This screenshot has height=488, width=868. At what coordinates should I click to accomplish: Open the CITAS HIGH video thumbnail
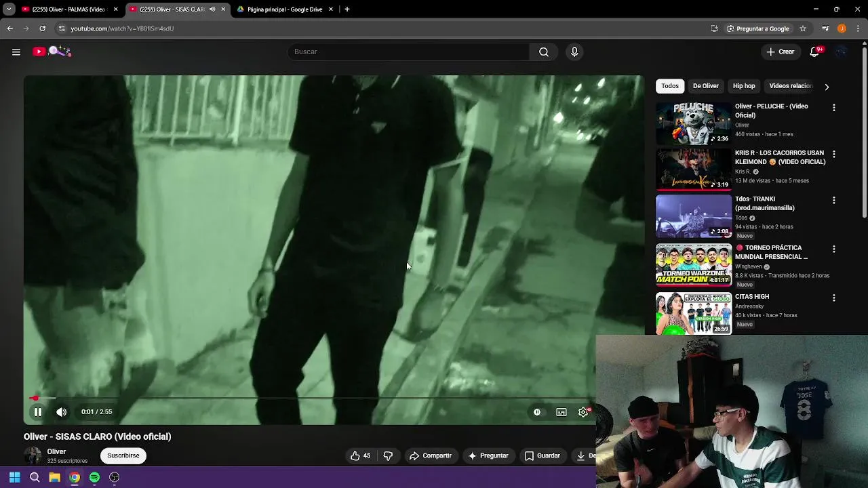[x=694, y=313]
